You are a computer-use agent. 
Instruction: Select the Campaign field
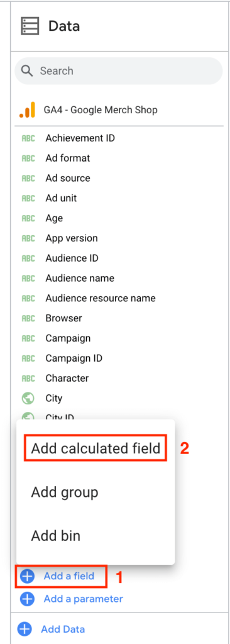click(68, 338)
